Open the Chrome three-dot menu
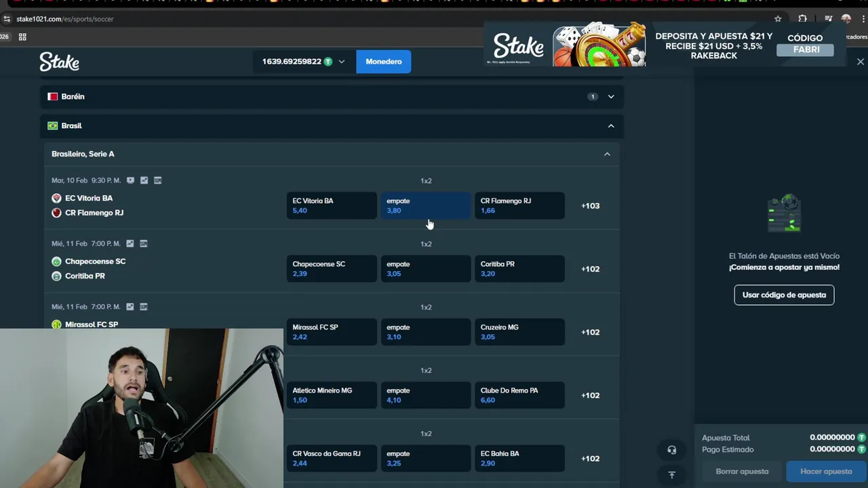The height and width of the screenshot is (488, 868). click(x=863, y=19)
